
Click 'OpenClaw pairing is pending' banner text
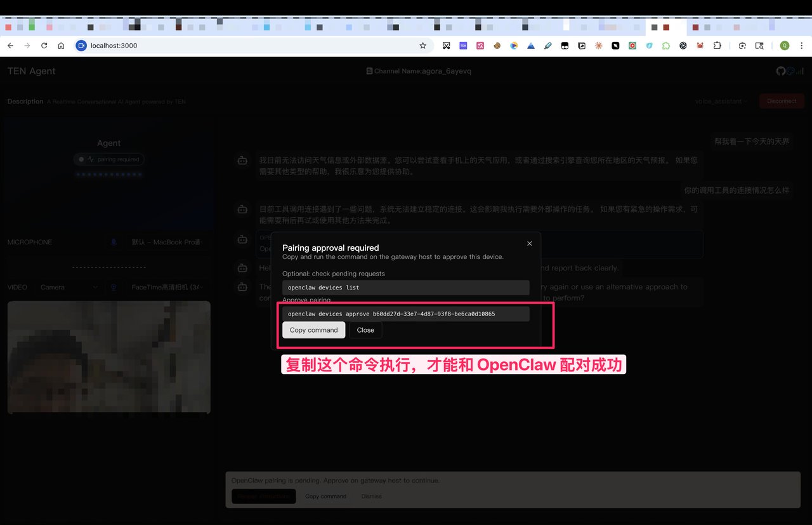click(336, 481)
